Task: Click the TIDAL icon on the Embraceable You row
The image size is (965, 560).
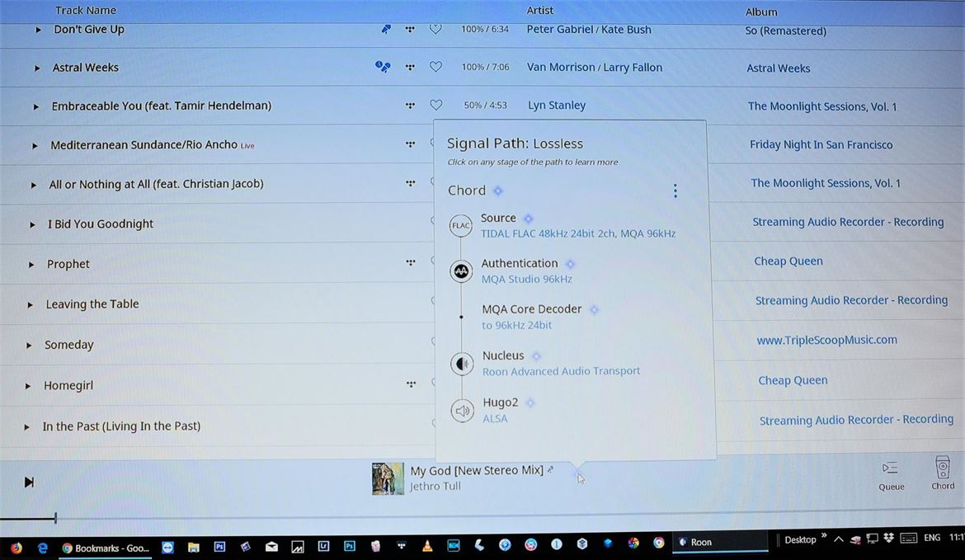Action: 410,106
